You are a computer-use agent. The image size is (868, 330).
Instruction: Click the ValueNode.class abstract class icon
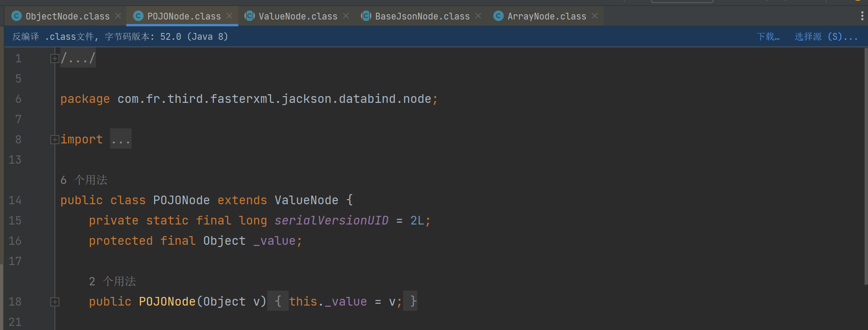coord(250,16)
